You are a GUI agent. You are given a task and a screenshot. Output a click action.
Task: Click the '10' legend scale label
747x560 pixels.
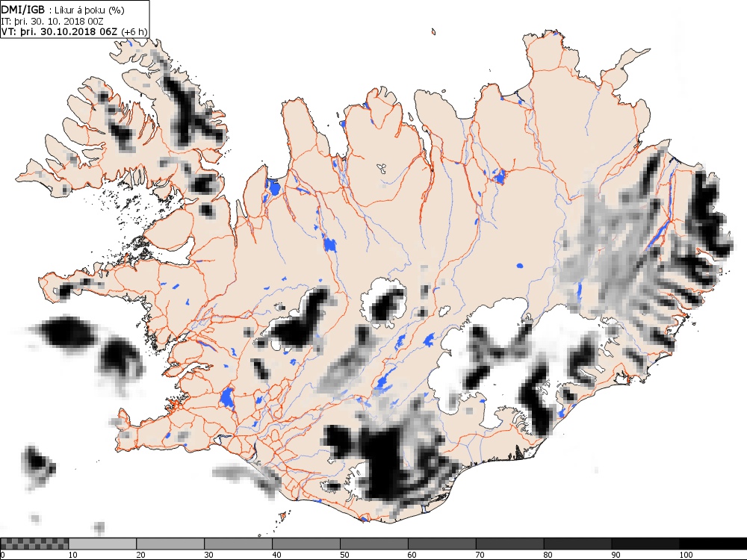point(73,555)
